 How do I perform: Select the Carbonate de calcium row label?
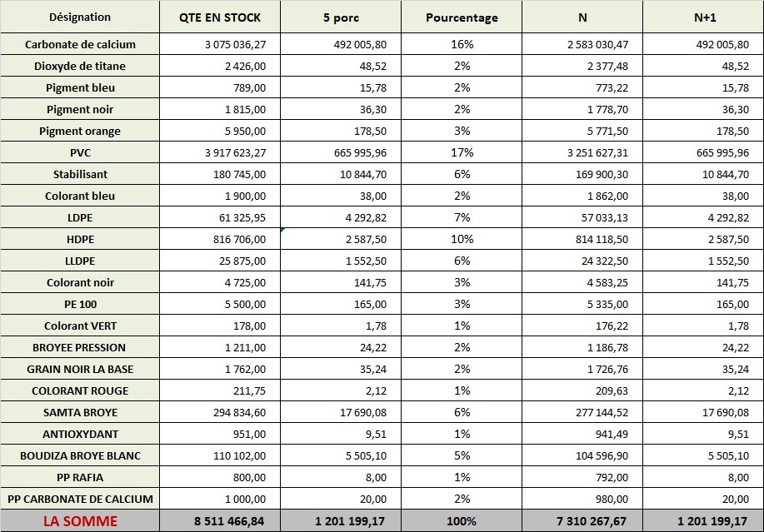coord(80,45)
